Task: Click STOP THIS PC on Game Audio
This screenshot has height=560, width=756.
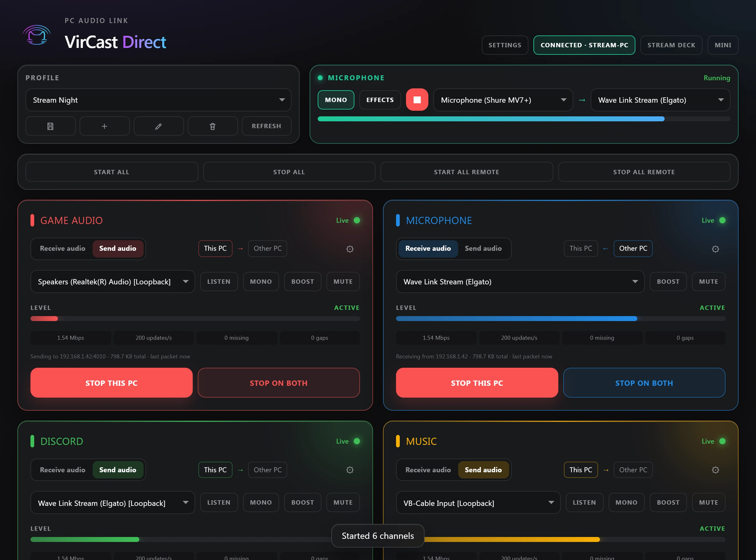Action: coord(111,383)
